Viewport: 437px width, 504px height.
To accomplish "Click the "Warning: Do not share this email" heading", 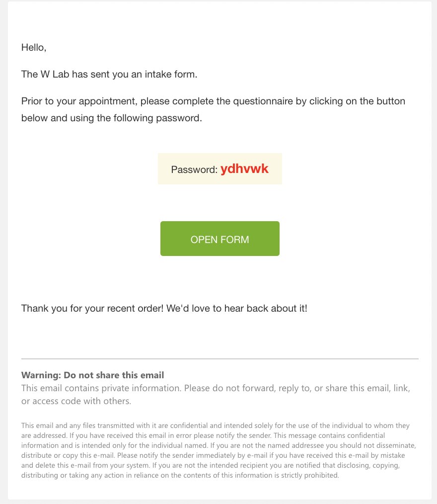I will (x=92, y=375).
